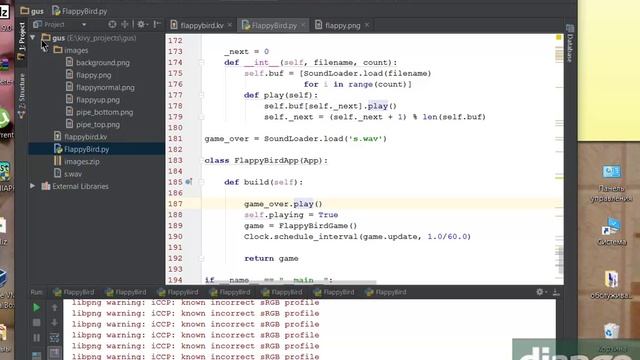Viewport: 640px width, 360px height.
Task: Toggle the 2: Structure side tool button
Action: pos(22,96)
